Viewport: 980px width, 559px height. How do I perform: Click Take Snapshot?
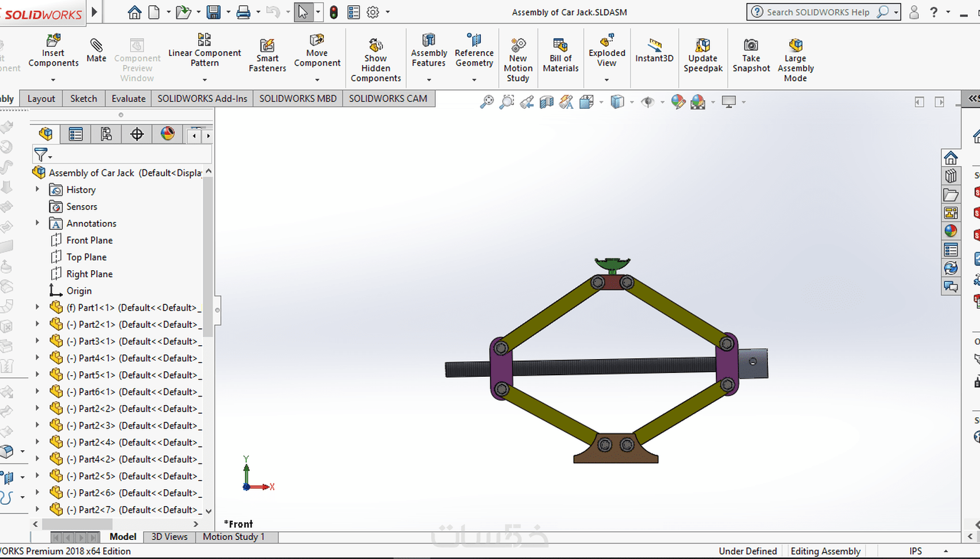751,55
